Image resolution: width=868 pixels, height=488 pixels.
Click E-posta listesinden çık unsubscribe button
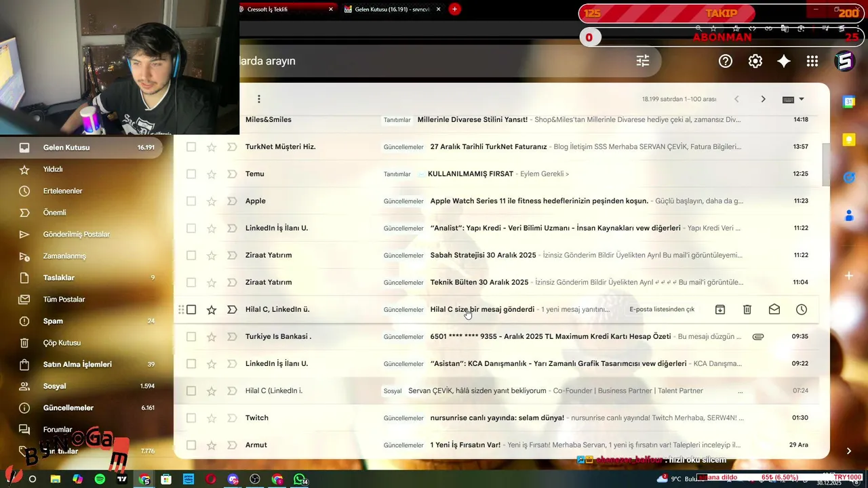point(662,310)
